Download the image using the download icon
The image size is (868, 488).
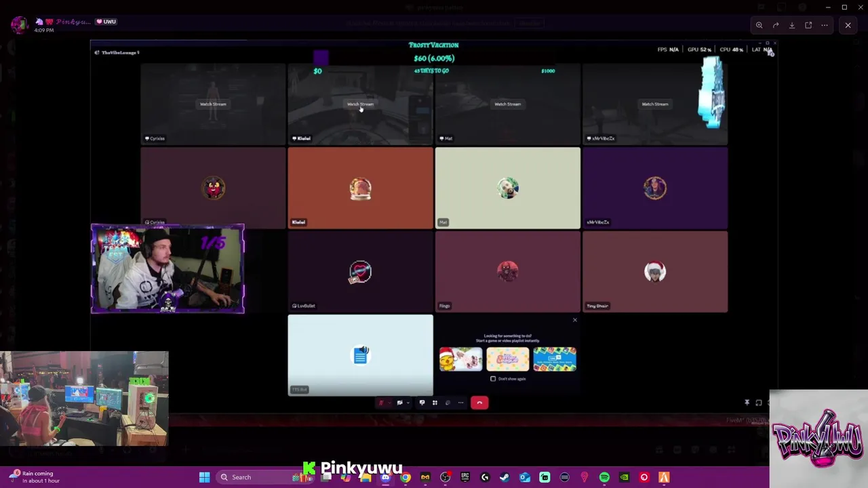(x=792, y=25)
